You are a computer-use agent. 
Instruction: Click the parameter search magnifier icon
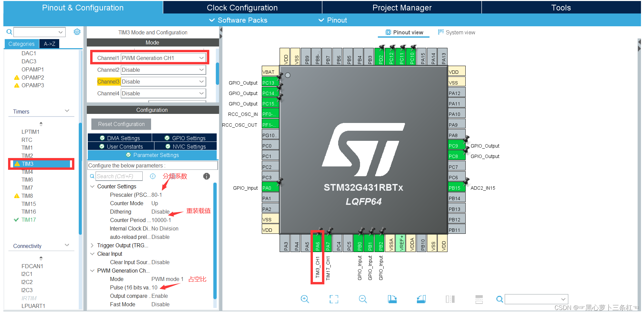tap(92, 176)
